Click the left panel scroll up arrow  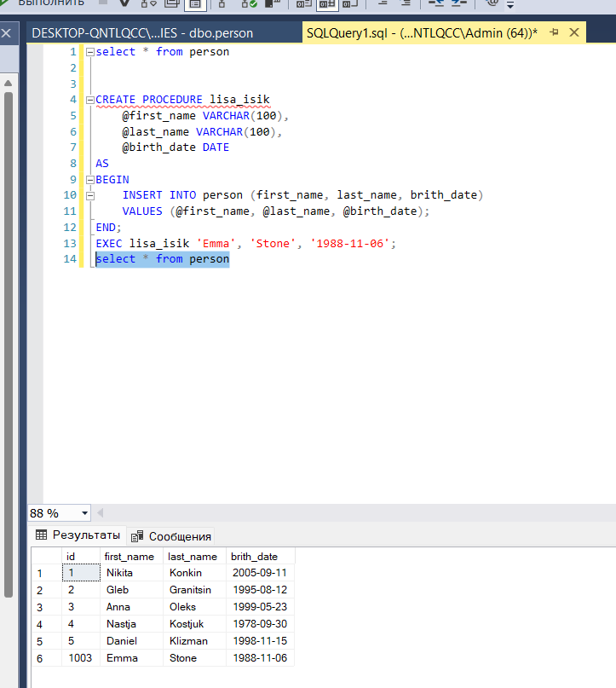coord(8,84)
